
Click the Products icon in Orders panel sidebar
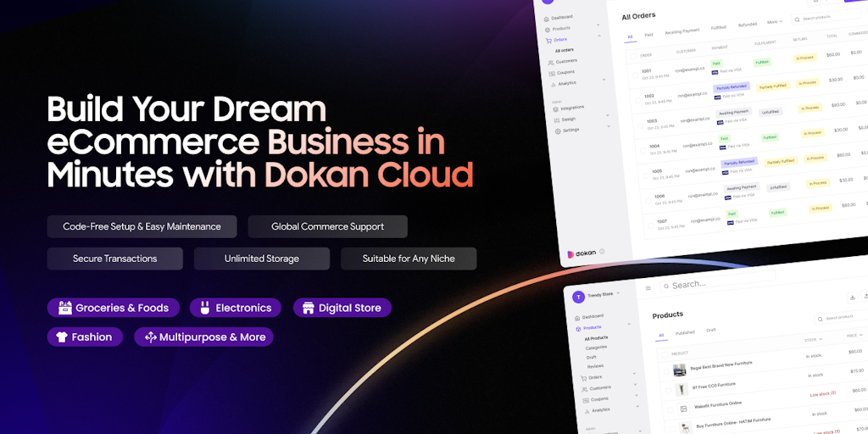click(548, 30)
